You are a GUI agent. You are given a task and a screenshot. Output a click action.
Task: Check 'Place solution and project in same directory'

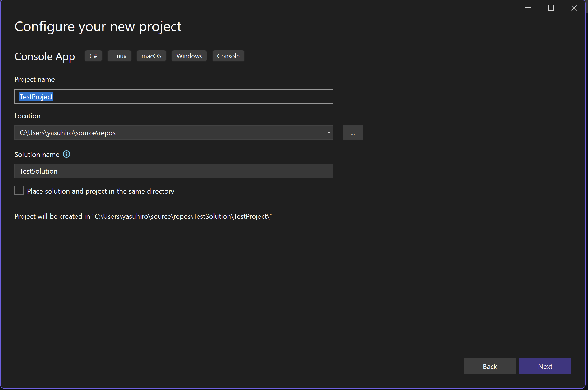[x=19, y=191]
